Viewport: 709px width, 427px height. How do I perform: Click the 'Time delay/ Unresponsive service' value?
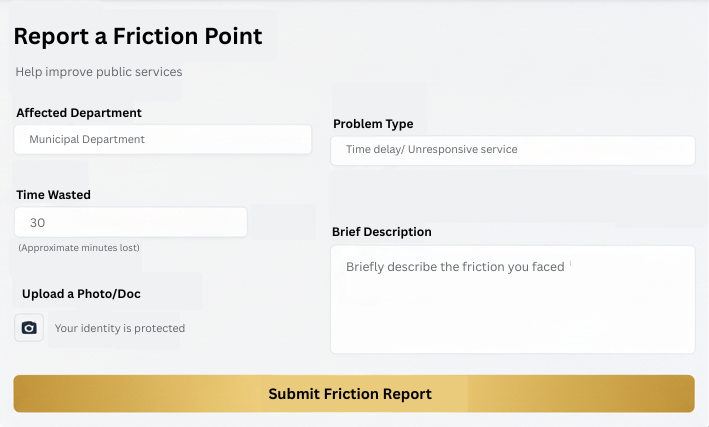(432, 150)
